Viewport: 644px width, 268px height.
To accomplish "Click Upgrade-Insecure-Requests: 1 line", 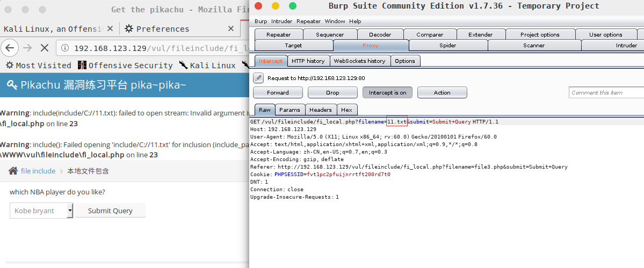I will 294,197.
